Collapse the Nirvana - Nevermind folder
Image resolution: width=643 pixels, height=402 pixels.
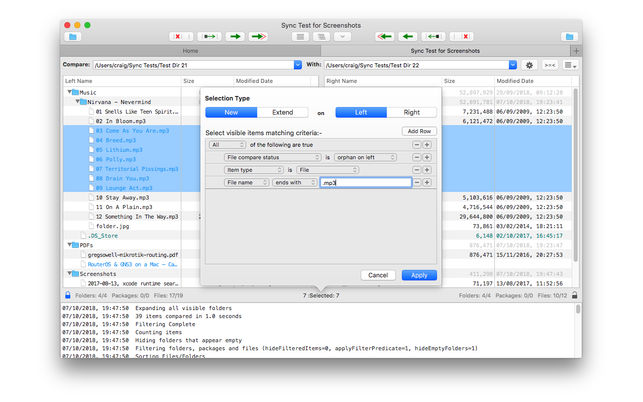(x=77, y=102)
